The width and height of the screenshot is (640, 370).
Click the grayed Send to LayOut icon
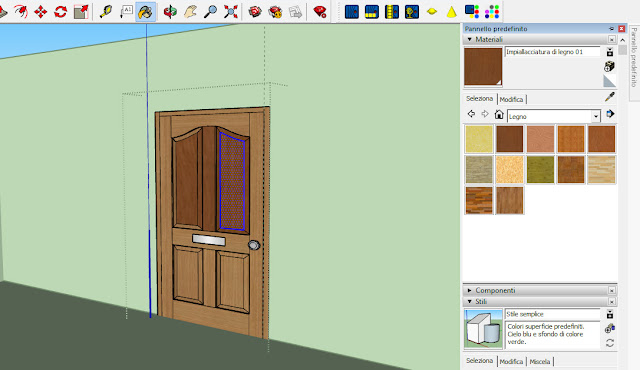tap(296, 12)
